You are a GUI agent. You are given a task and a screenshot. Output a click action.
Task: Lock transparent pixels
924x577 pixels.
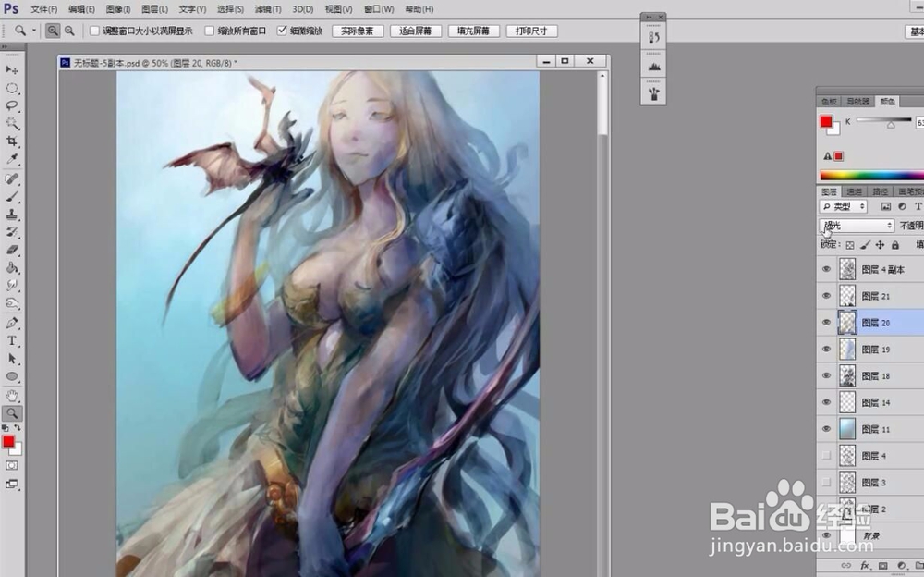point(850,245)
